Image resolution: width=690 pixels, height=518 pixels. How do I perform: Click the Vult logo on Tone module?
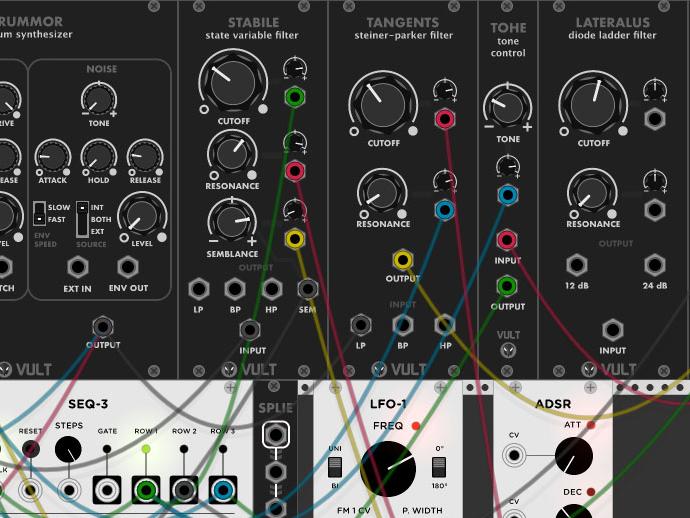(x=508, y=350)
